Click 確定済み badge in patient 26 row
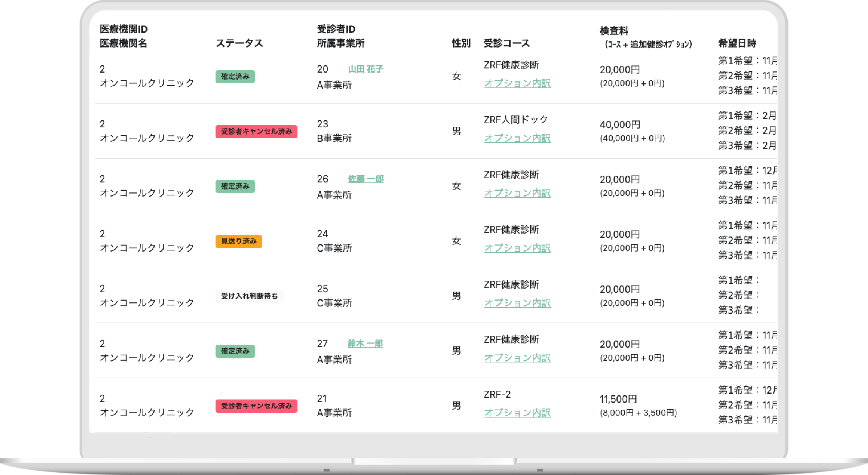 (x=235, y=186)
